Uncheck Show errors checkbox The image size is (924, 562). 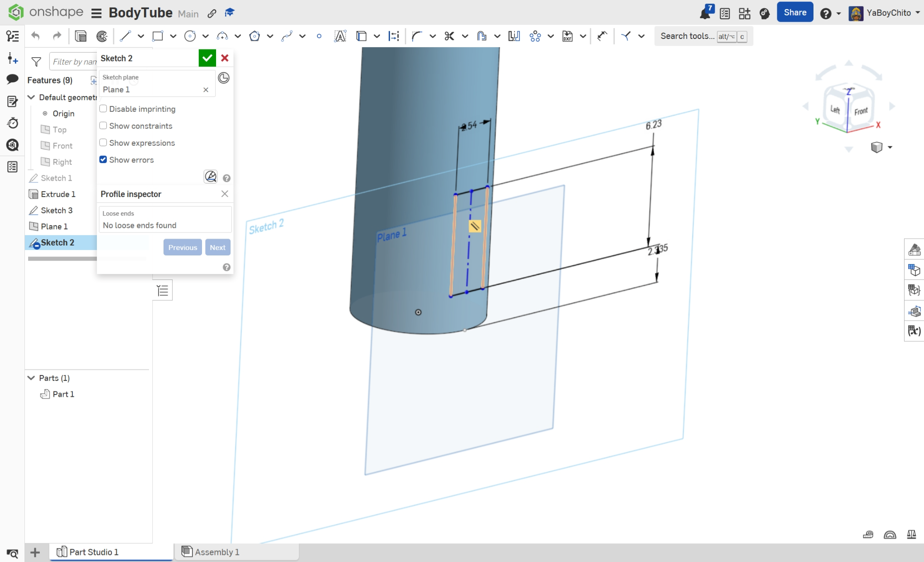(x=103, y=160)
